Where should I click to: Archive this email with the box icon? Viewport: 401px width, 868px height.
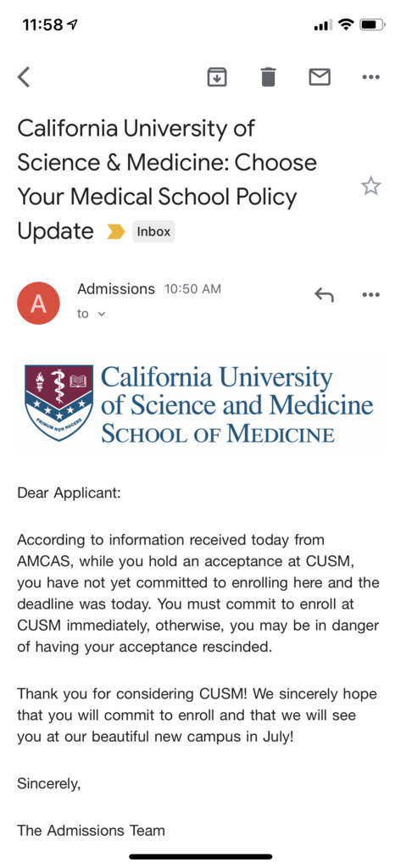click(217, 77)
